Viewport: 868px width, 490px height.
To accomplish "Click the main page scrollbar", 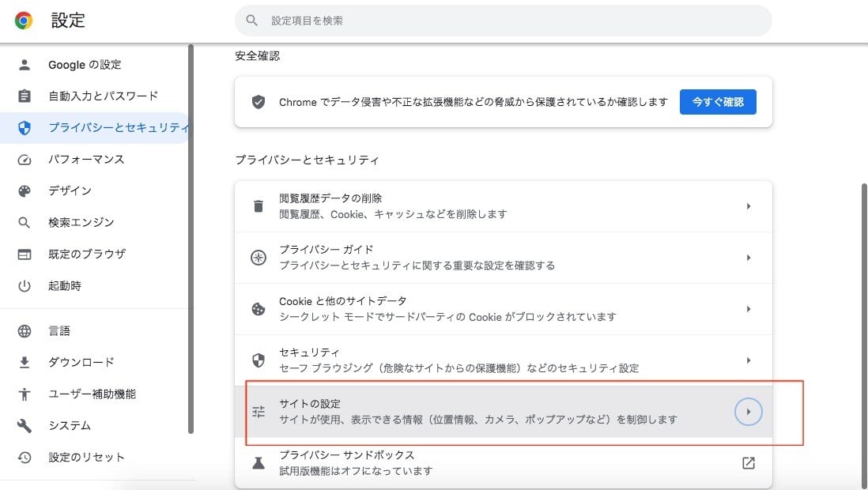I will coord(864,335).
